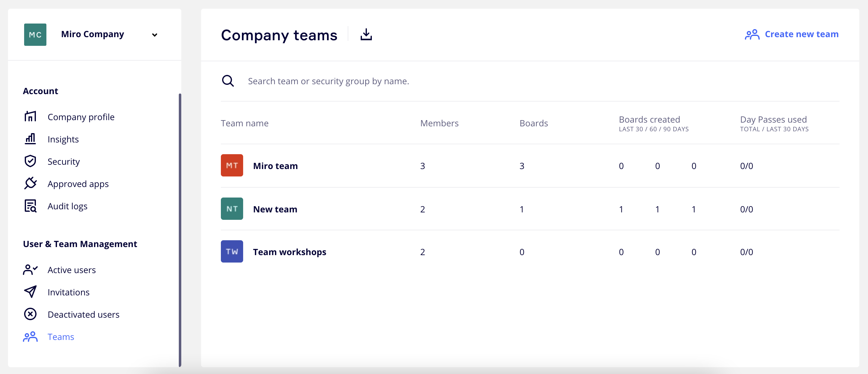Click the Company profile building icon
This screenshot has height=374, width=868.
click(30, 117)
